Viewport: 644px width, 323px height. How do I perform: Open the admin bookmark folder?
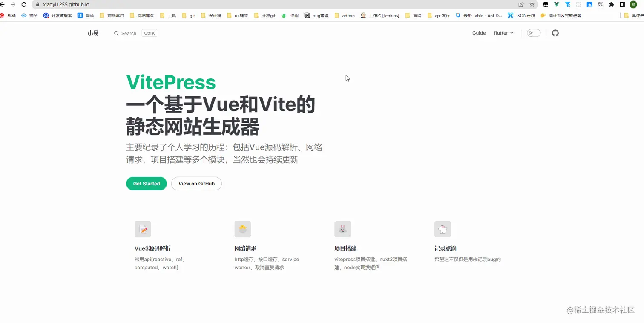coord(345,15)
